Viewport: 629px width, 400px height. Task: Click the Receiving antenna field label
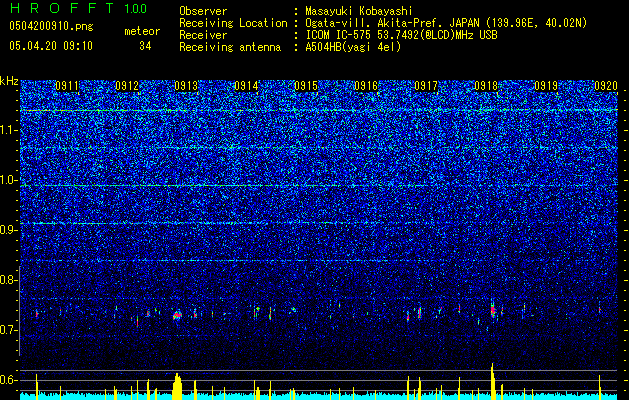coord(230,47)
